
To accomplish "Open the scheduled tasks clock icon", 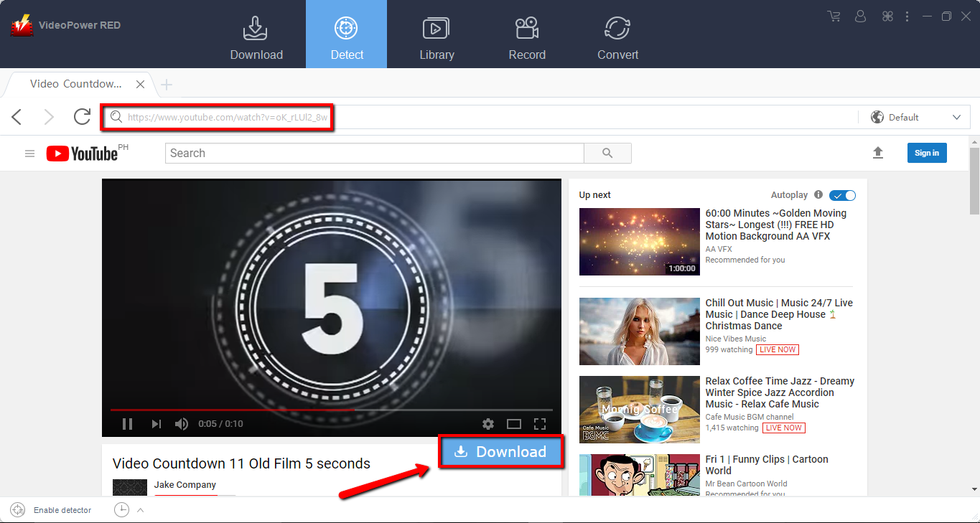I will [x=120, y=509].
